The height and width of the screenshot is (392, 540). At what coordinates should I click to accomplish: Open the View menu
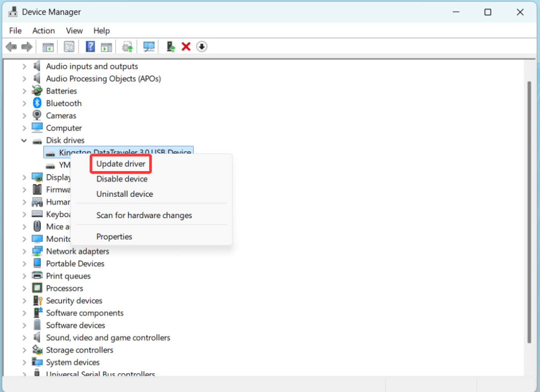(x=74, y=30)
